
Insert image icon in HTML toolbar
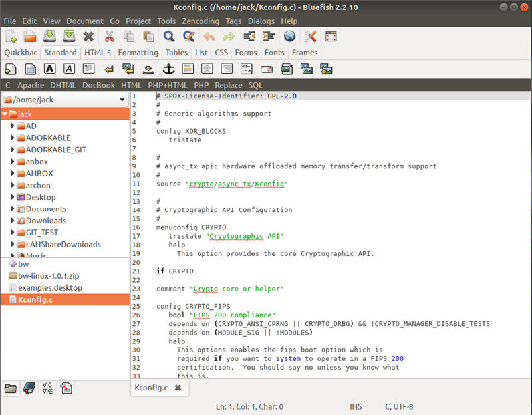coord(287,69)
